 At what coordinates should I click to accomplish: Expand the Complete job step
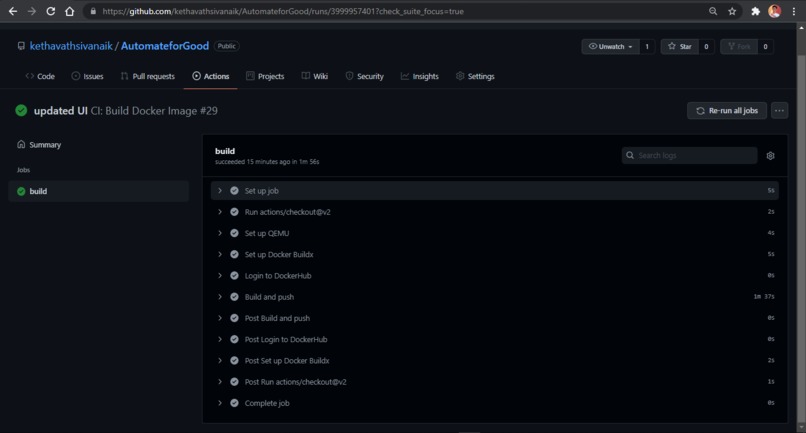click(x=220, y=403)
